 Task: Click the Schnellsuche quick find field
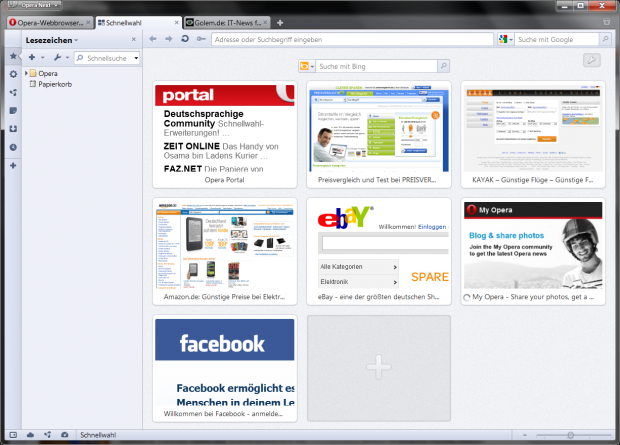coord(103,58)
